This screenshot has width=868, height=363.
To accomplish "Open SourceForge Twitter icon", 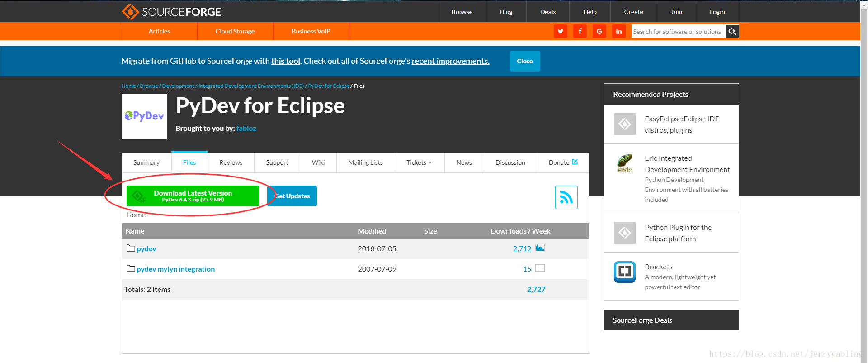I will [561, 31].
